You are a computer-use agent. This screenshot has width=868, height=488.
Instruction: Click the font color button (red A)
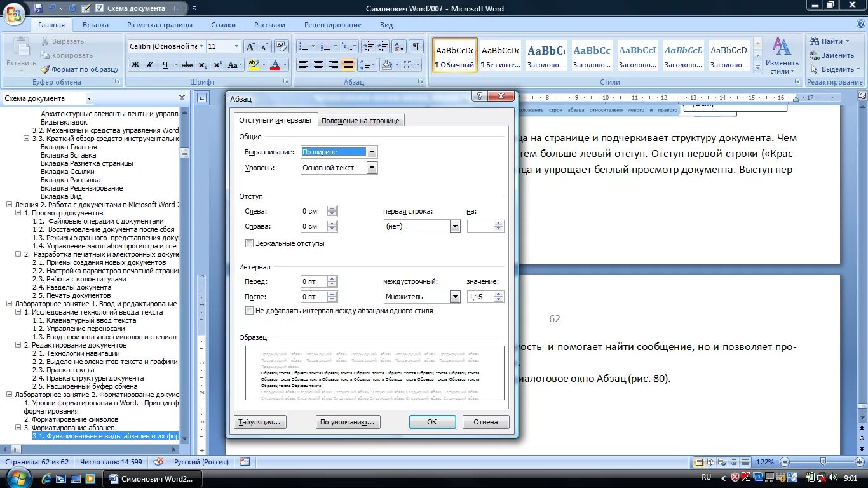(275, 65)
